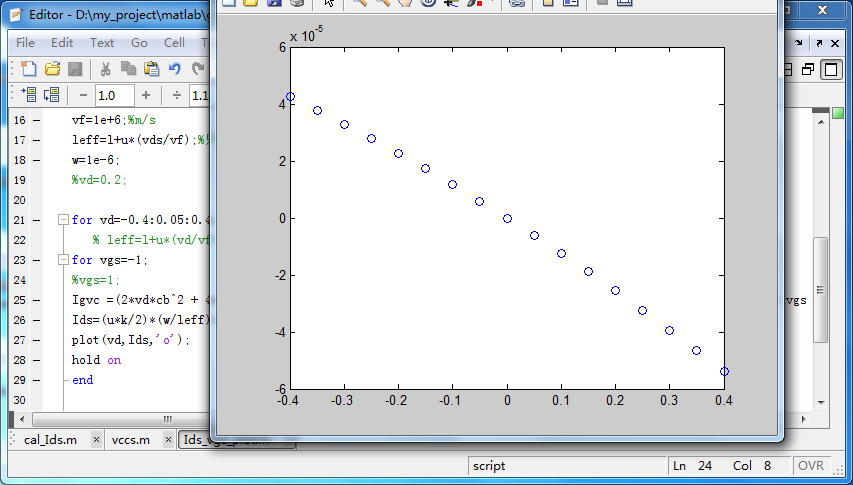The height and width of the screenshot is (485, 853).
Task: Open the Go menu
Action: pos(139,43)
